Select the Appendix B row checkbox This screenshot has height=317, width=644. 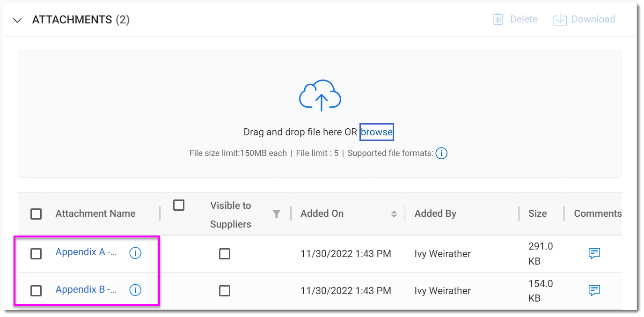click(x=36, y=291)
